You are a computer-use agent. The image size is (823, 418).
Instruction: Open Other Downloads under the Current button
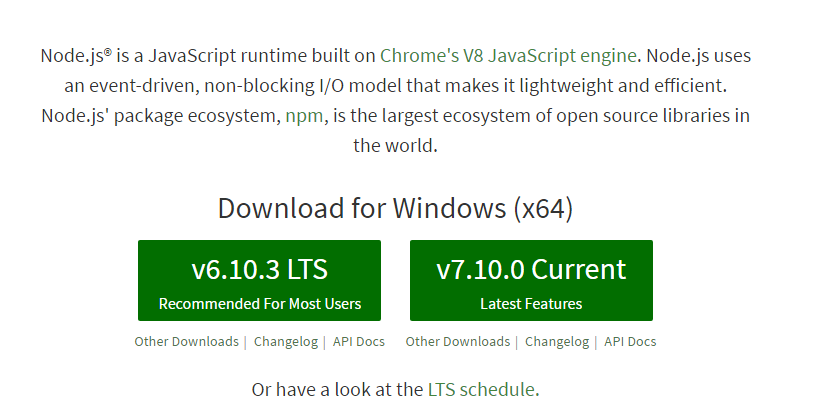pyautogui.click(x=457, y=342)
